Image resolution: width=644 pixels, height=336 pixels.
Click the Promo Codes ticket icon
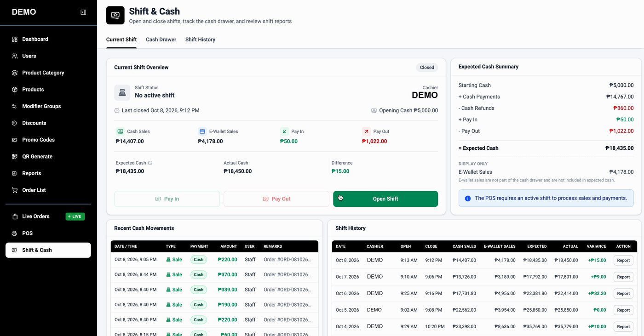15,140
